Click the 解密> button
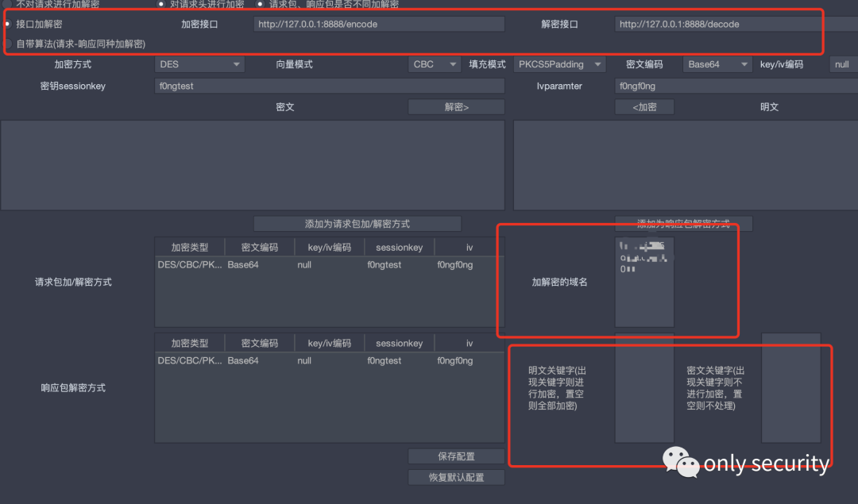The width and height of the screenshot is (858, 504). (x=456, y=107)
